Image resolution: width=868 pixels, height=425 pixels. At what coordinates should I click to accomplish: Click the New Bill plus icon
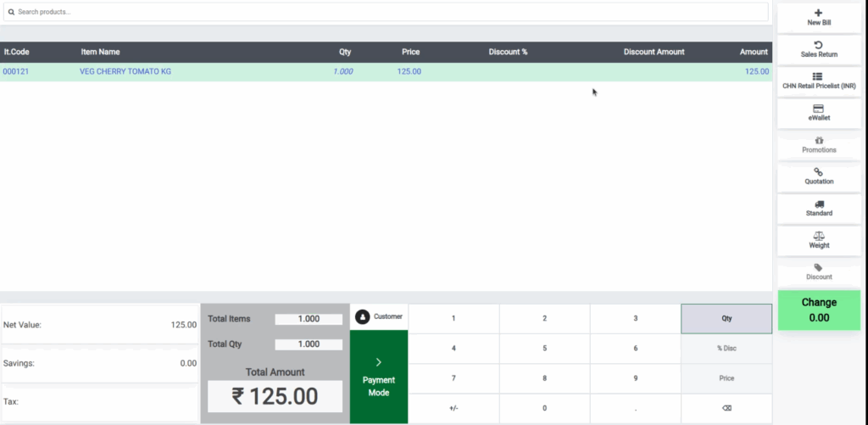point(819,13)
